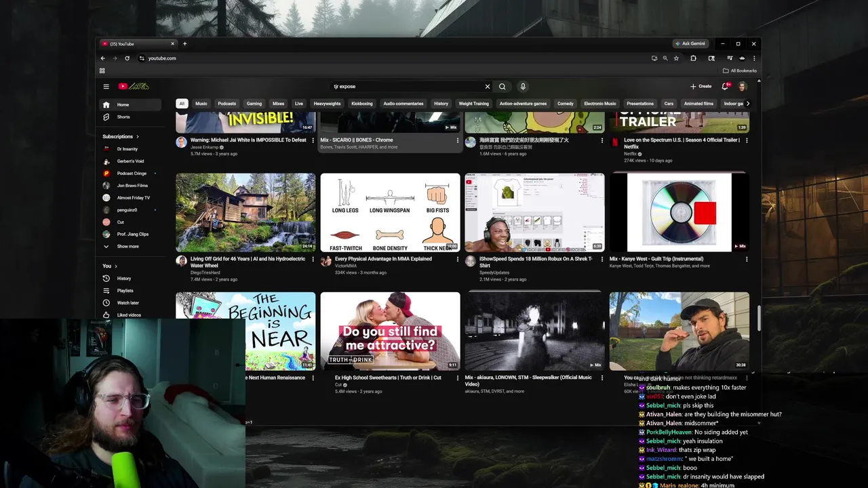Open the Chrome apps grid shortcut
The image size is (868, 488).
102,70
